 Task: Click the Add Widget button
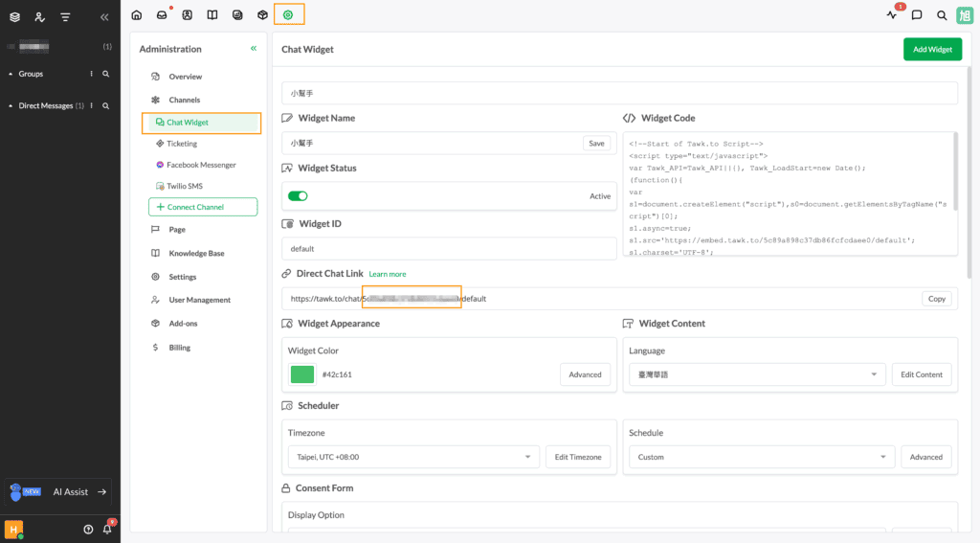pos(931,50)
